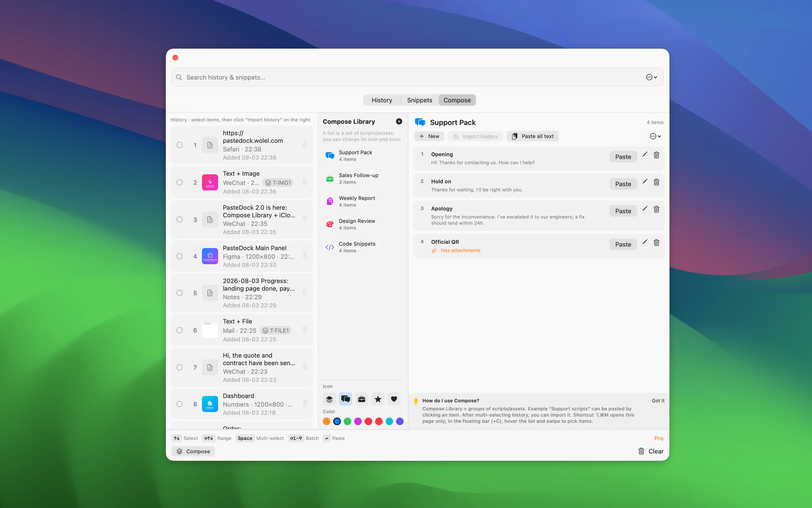The height and width of the screenshot is (508, 812).
Task: Select history item 5 Progress note checkbox
Action: coord(180,293)
